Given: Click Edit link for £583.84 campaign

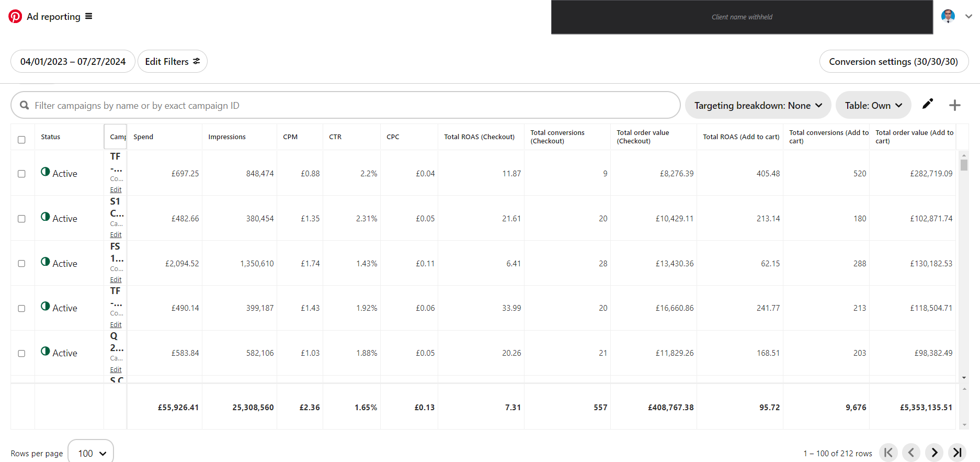Looking at the screenshot, I should tap(116, 369).
